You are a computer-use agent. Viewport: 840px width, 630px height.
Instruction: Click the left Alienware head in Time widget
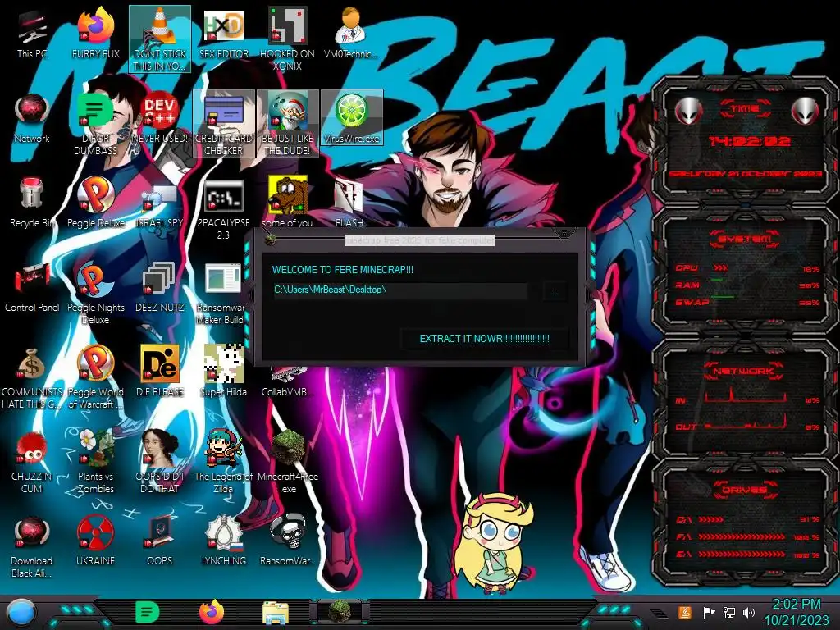(688, 112)
